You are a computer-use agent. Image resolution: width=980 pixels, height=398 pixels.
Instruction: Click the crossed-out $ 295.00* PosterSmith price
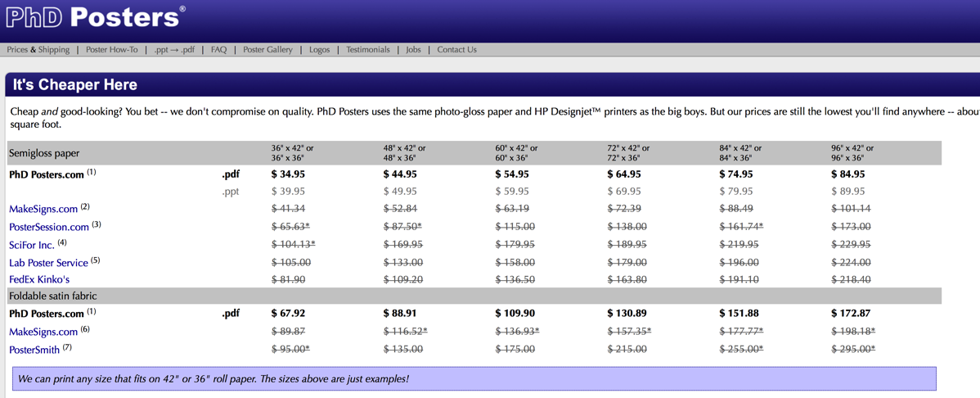click(x=853, y=350)
